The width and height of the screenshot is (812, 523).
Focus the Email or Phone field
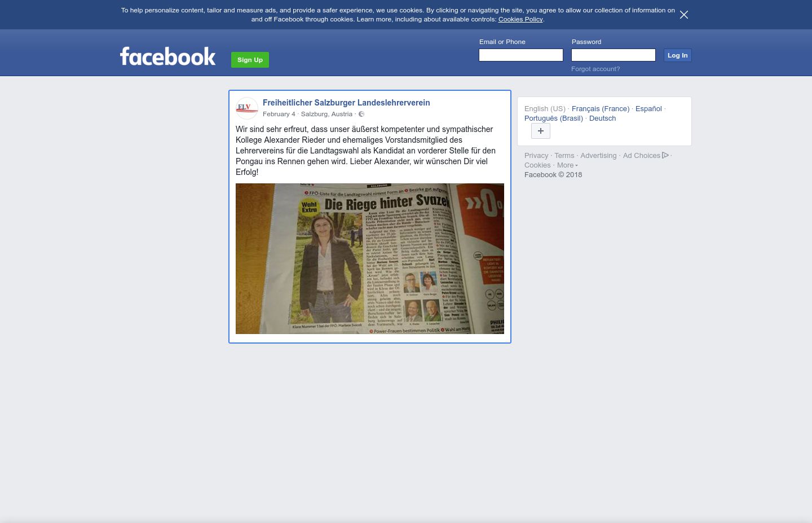click(521, 55)
